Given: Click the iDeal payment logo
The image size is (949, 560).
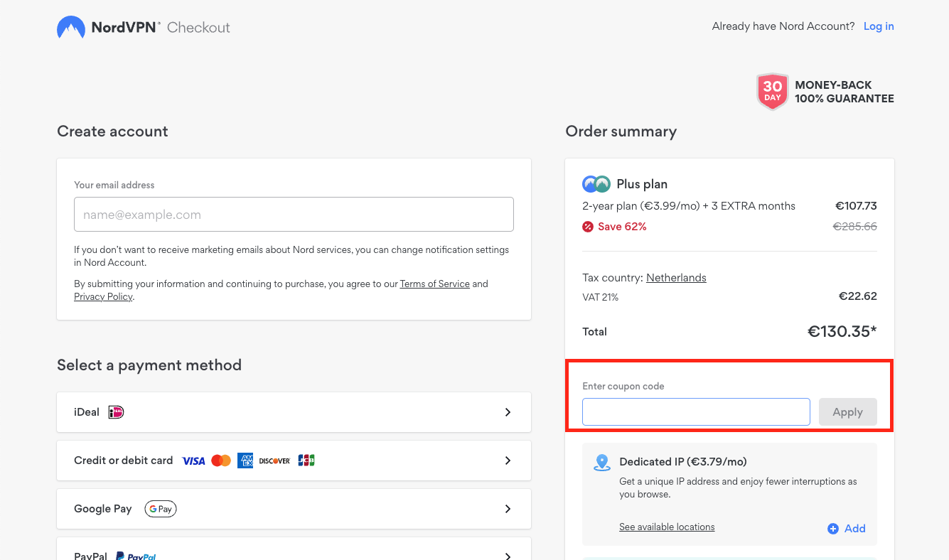Looking at the screenshot, I should click(116, 412).
